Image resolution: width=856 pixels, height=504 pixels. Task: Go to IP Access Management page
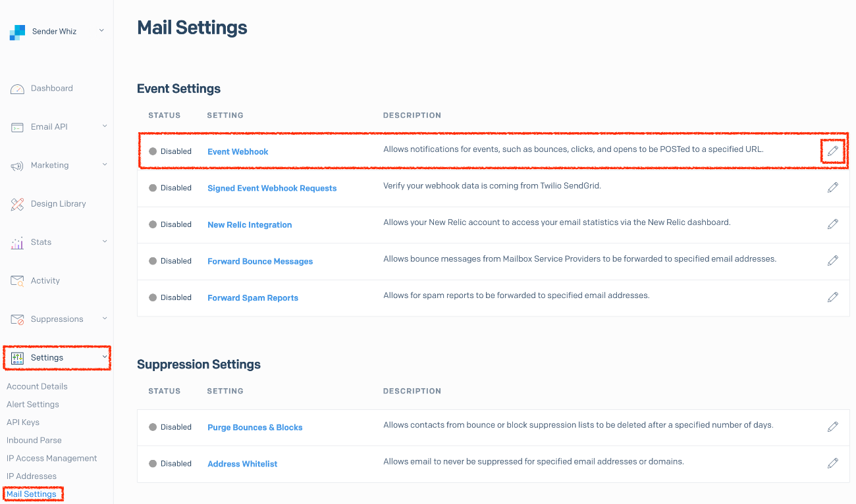pyautogui.click(x=51, y=458)
